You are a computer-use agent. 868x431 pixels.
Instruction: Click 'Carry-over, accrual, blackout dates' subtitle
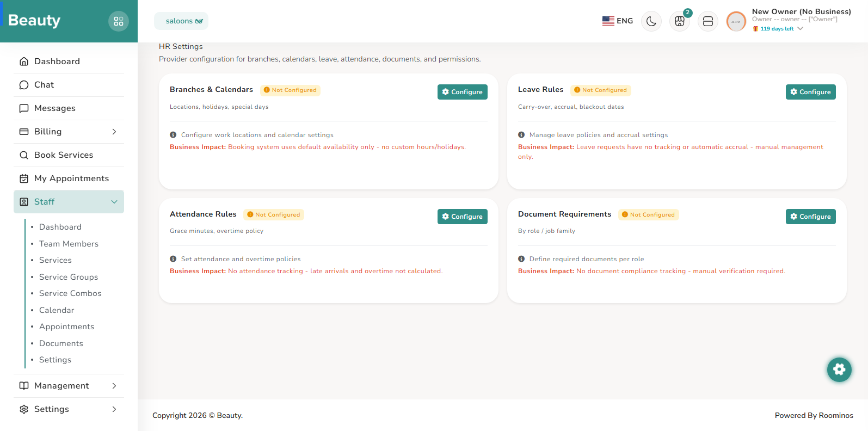pyautogui.click(x=571, y=107)
